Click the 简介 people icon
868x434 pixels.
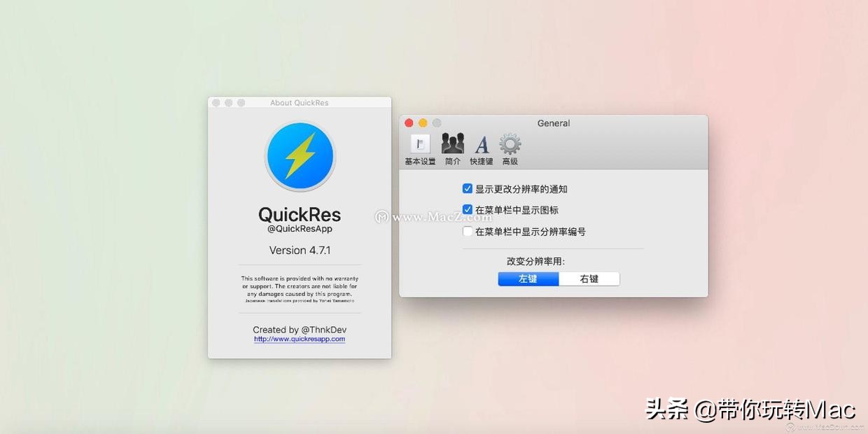pyautogui.click(x=452, y=143)
